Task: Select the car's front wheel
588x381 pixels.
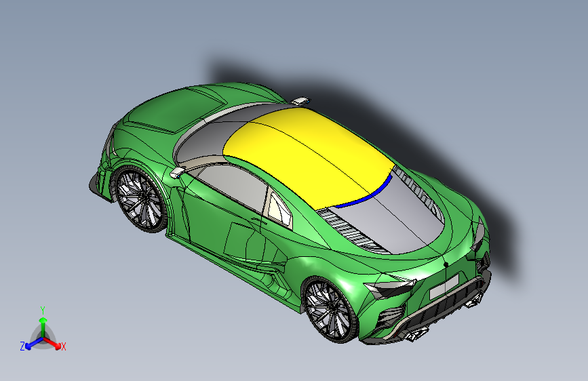Action: pyautogui.click(x=140, y=198)
